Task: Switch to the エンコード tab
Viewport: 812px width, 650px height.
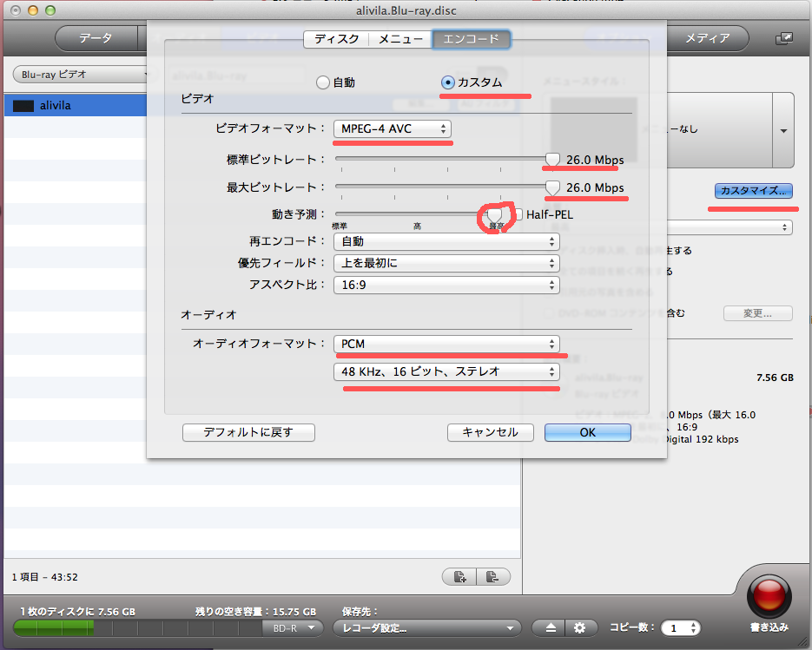Action: [x=472, y=39]
